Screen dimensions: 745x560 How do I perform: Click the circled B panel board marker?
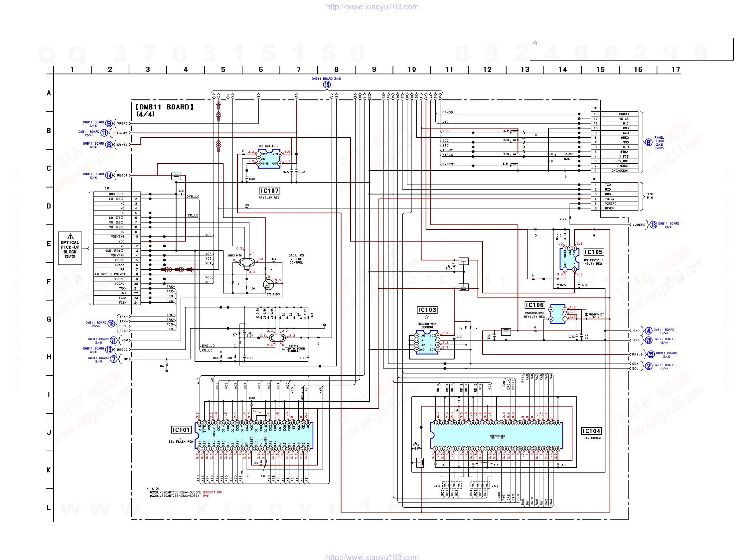(648, 142)
